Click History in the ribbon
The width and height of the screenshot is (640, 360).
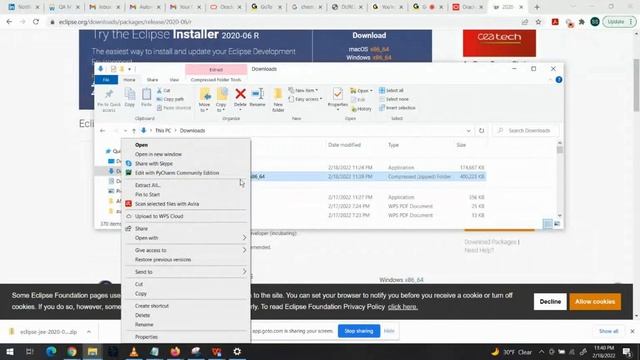tap(361, 109)
